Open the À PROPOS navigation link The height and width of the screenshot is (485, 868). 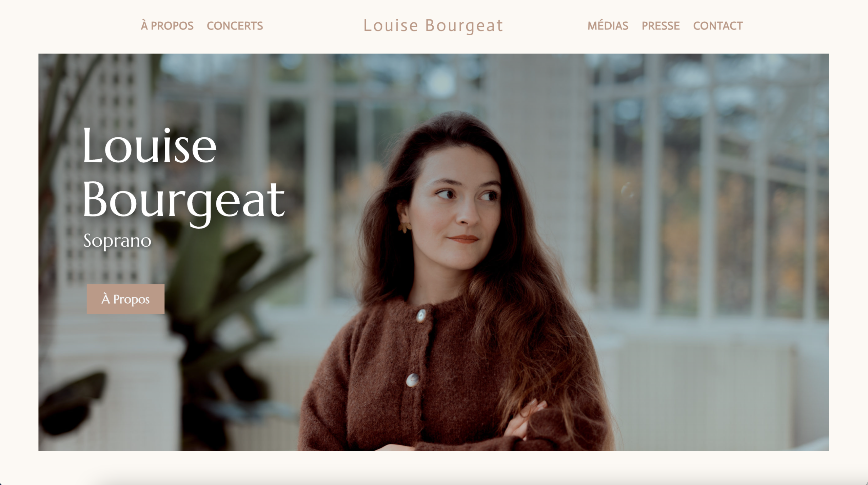point(167,26)
